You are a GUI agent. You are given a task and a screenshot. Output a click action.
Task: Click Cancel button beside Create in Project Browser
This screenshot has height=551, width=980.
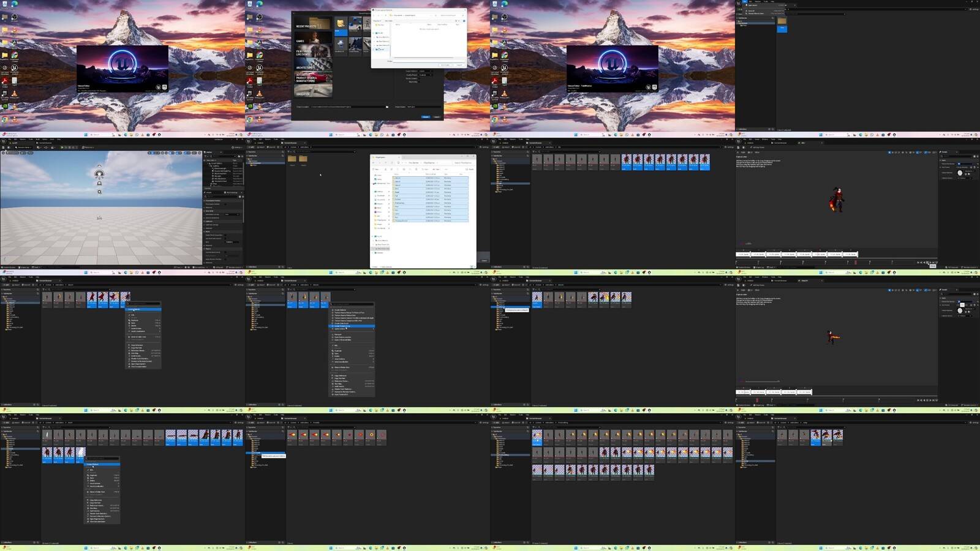pos(437,117)
